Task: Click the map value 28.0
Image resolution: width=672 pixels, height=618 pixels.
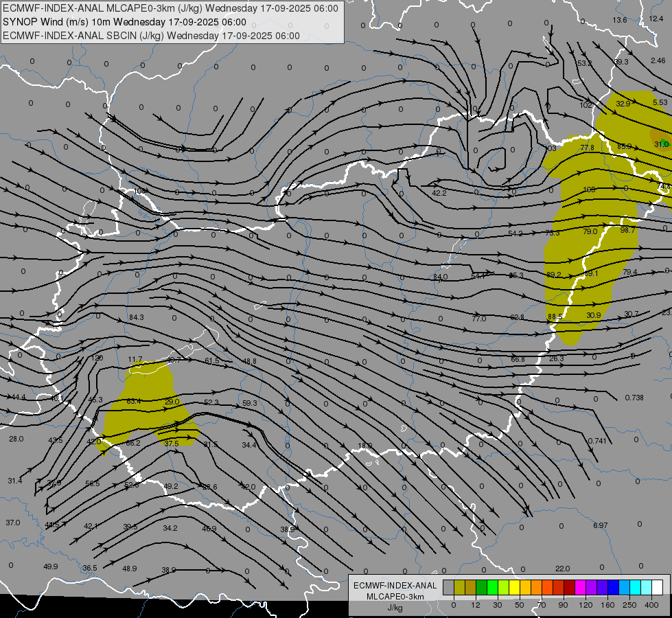Action: (x=16, y=439)
